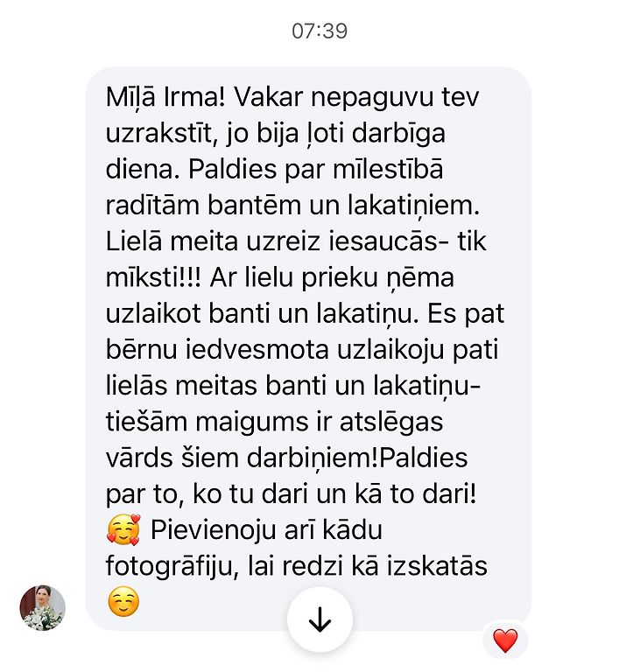
Task: Tap "vārds šiem darbiņiem!" text
Action: point(243,458)
